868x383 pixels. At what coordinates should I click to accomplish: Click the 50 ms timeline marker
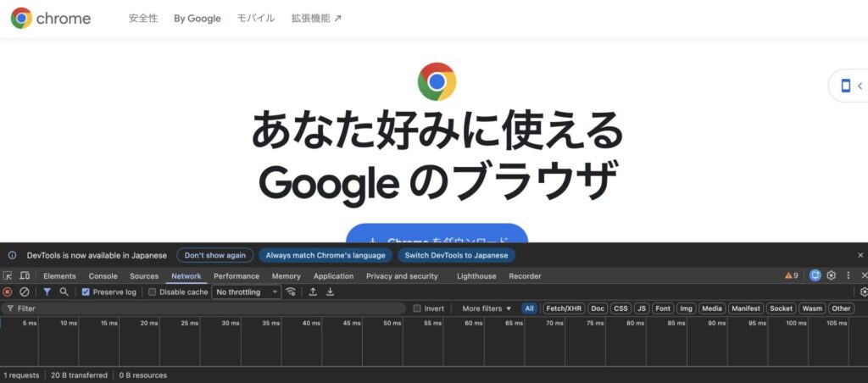coord(392,323)
